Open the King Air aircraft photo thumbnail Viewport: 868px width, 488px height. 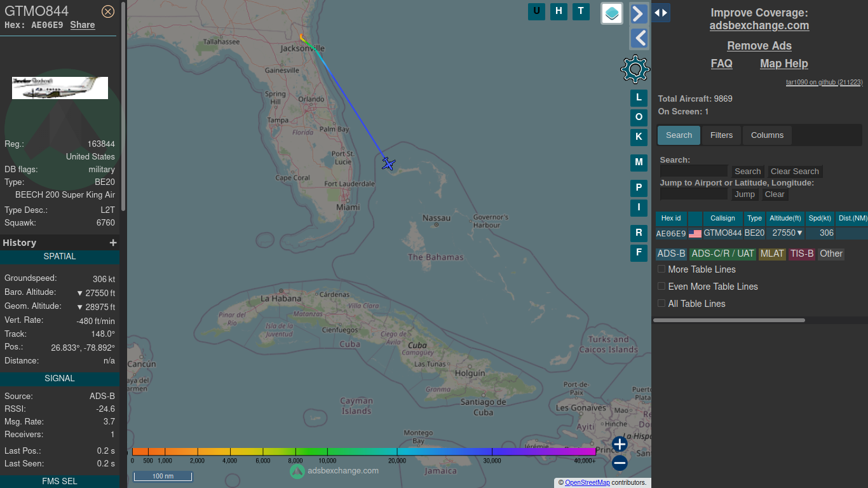pos(60,88)
